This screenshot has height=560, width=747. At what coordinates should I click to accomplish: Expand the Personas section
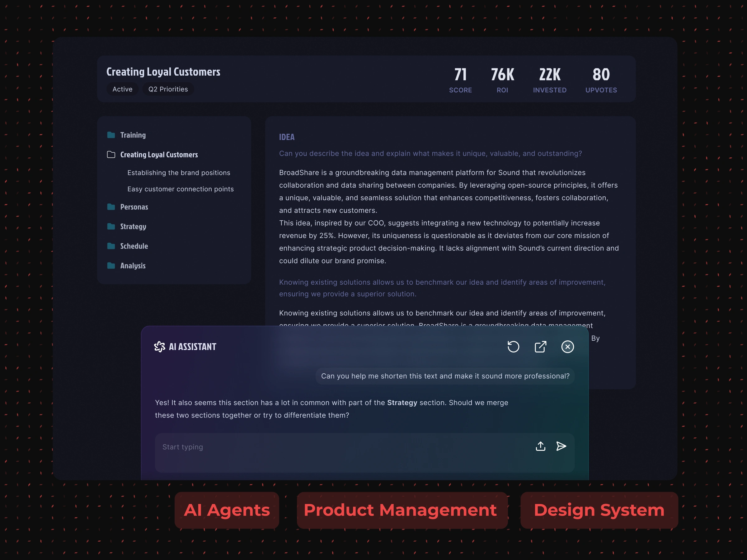point(134,207)
